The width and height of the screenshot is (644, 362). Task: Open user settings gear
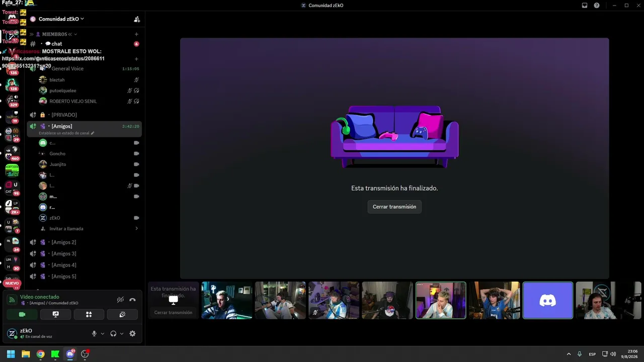pyautogui.click(x=132, y=333)
